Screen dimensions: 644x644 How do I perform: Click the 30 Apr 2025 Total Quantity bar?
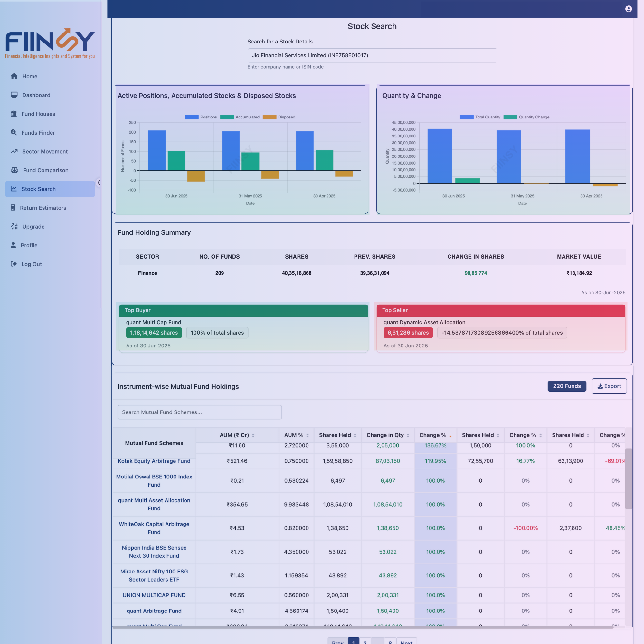[577, 156]
